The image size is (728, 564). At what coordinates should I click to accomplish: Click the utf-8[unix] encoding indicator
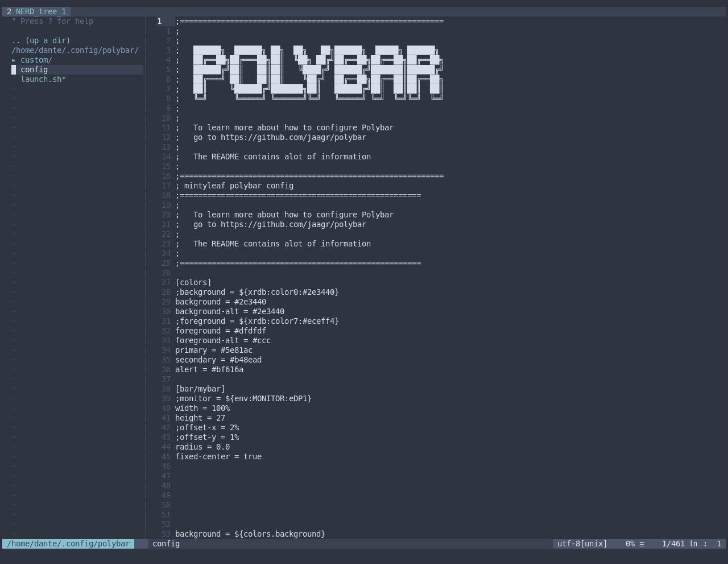click(x=582, y=544)
